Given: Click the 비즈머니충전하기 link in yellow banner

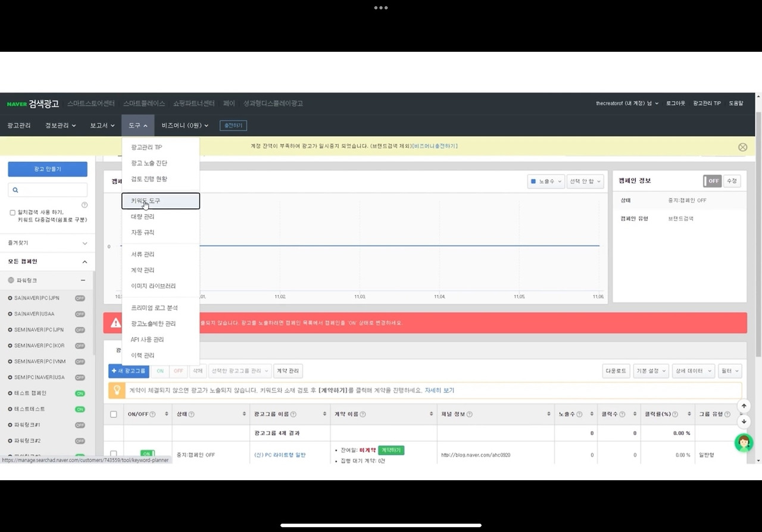Looking at the screenshot, I should point(435,146).
